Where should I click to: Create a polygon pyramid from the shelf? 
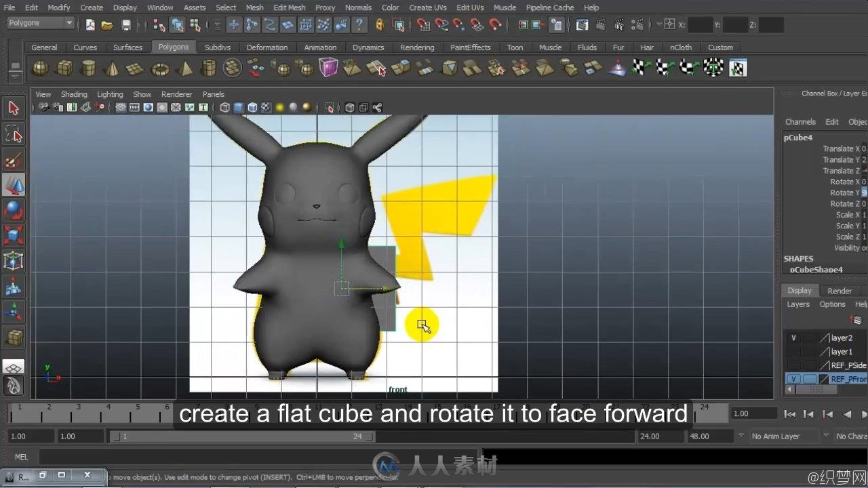click(x=184, y=68)
